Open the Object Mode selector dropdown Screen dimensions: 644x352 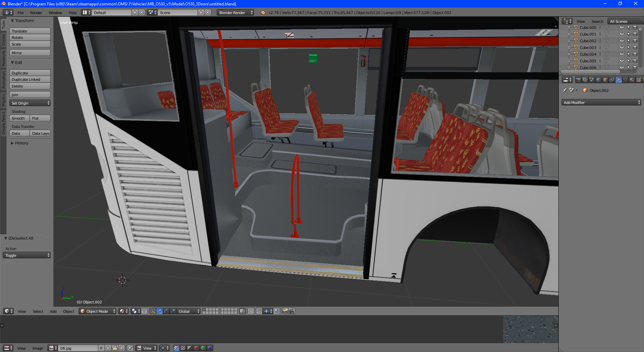97,311
